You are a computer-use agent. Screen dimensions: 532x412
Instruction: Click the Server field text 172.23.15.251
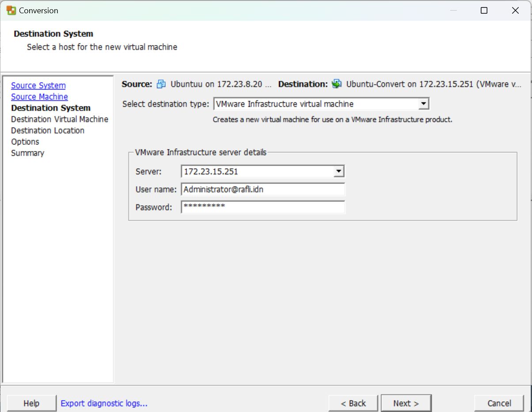(x=211, y=171)
